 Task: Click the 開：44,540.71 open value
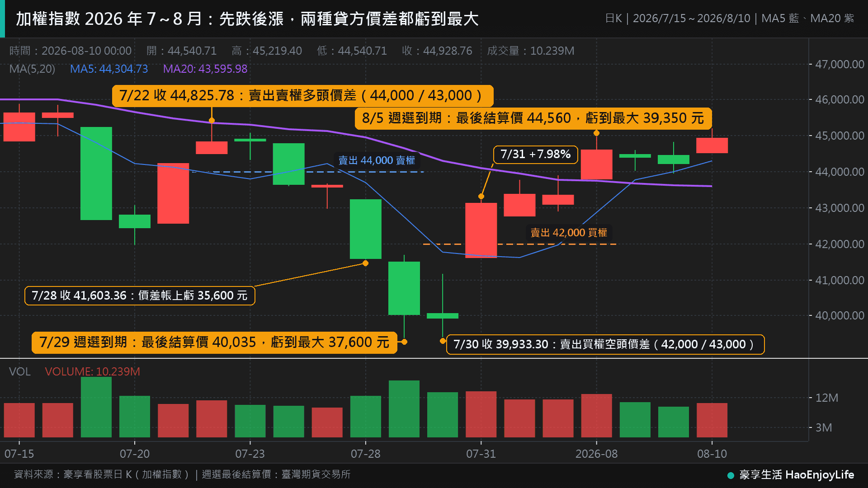tap(182, 51)
